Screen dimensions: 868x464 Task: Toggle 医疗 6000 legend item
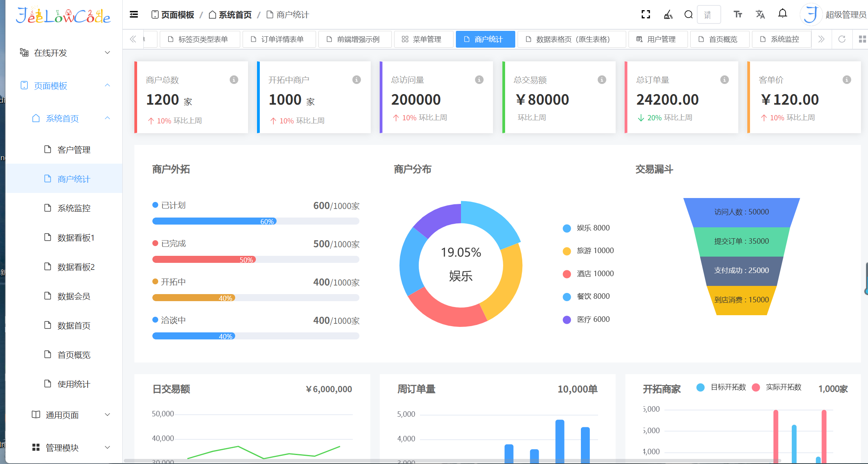[x=586, y=319]
